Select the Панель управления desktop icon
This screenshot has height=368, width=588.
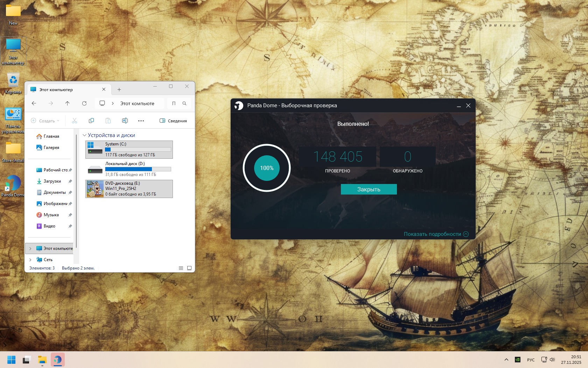(13, 121)
